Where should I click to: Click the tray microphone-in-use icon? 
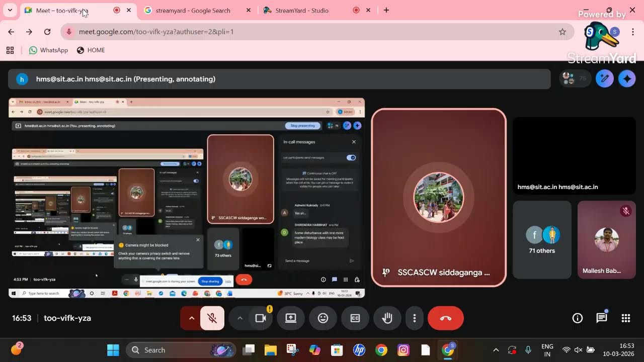click(x=528, y=350)
